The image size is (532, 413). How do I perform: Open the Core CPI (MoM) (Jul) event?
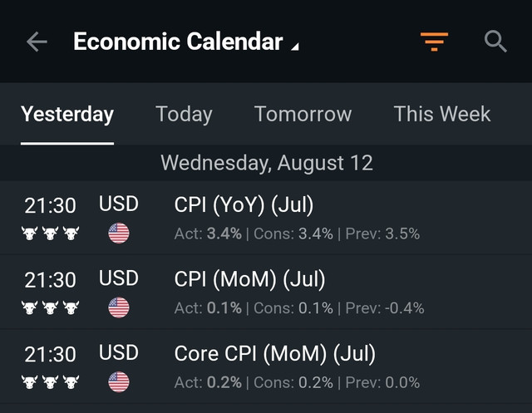(266, 366)
